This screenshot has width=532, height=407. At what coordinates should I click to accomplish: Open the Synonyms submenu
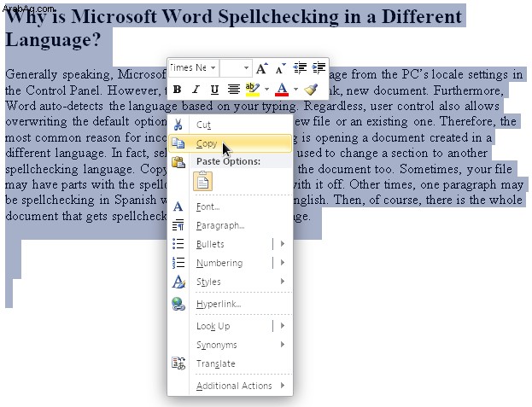(230, 345)
